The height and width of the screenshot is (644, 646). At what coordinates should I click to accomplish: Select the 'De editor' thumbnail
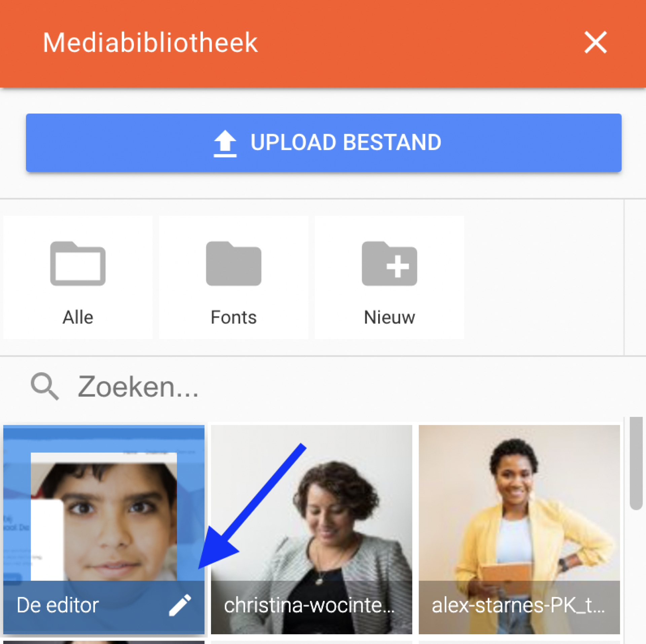pos(104,529)
